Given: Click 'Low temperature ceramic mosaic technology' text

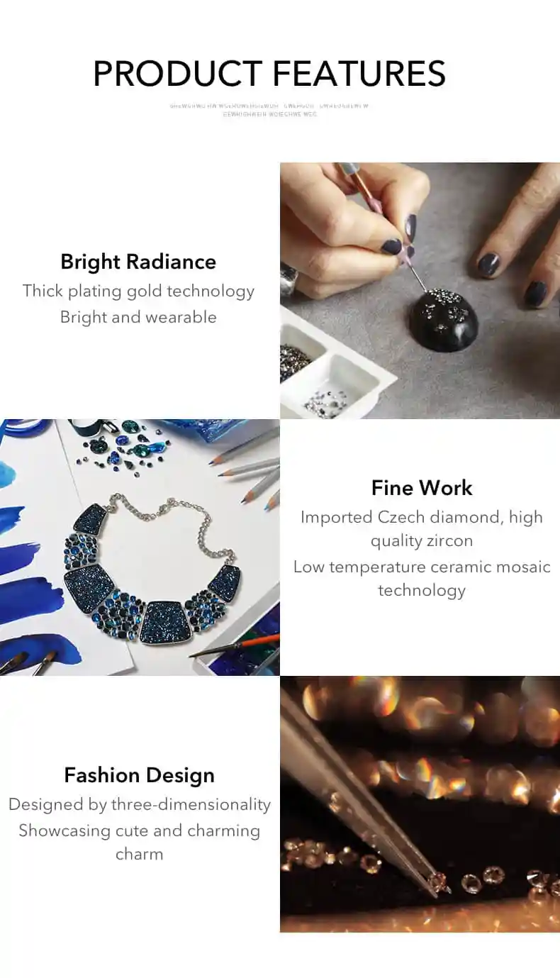Looking at the screenshot, I should pyautogui.click(x=422, y=578).
